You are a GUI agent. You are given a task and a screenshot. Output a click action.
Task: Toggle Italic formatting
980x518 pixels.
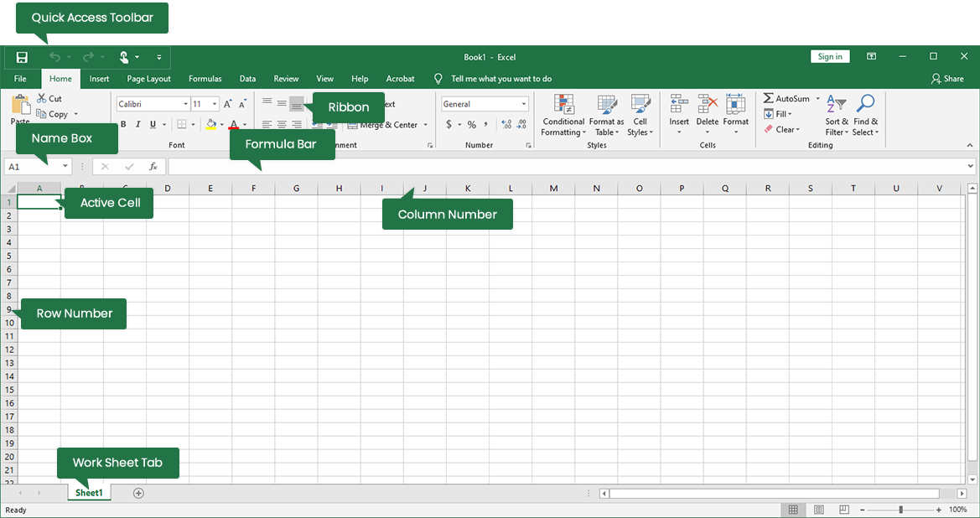click(138, 125)
